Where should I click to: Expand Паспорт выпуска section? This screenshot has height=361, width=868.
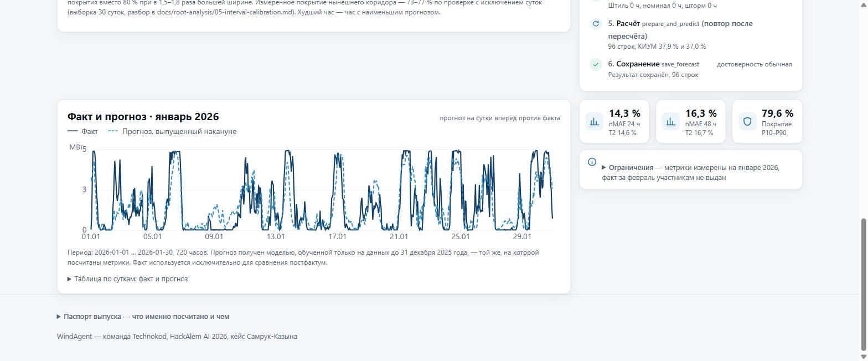tap(143, 317)
